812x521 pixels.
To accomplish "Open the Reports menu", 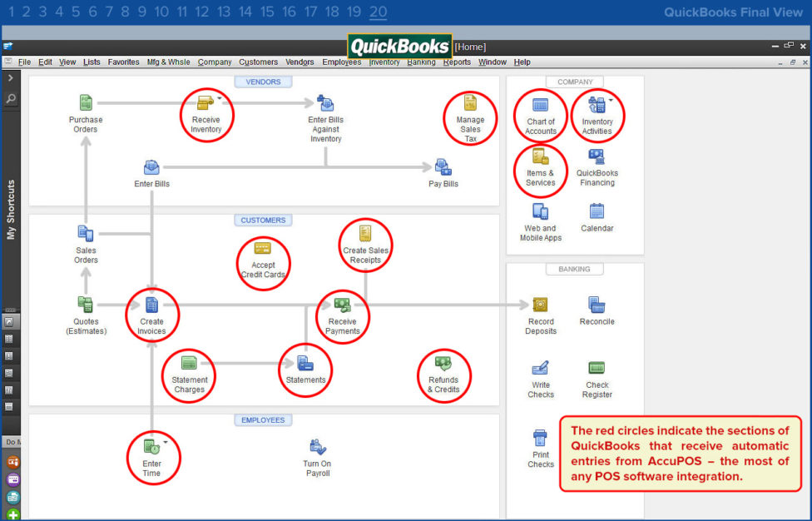I will click(x=457, y=62).
